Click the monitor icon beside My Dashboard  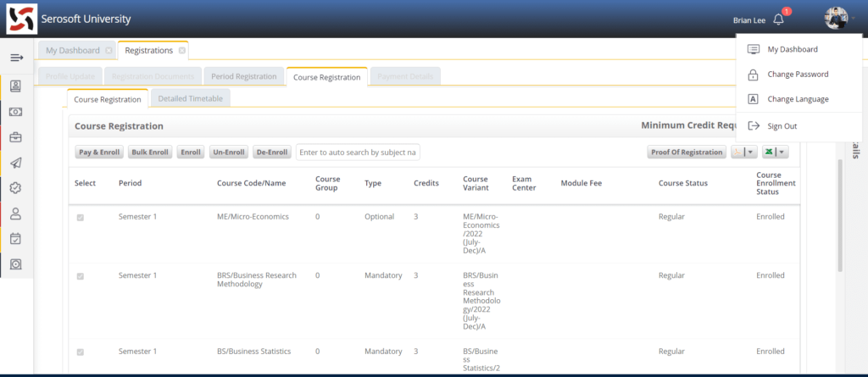(753, 49)
